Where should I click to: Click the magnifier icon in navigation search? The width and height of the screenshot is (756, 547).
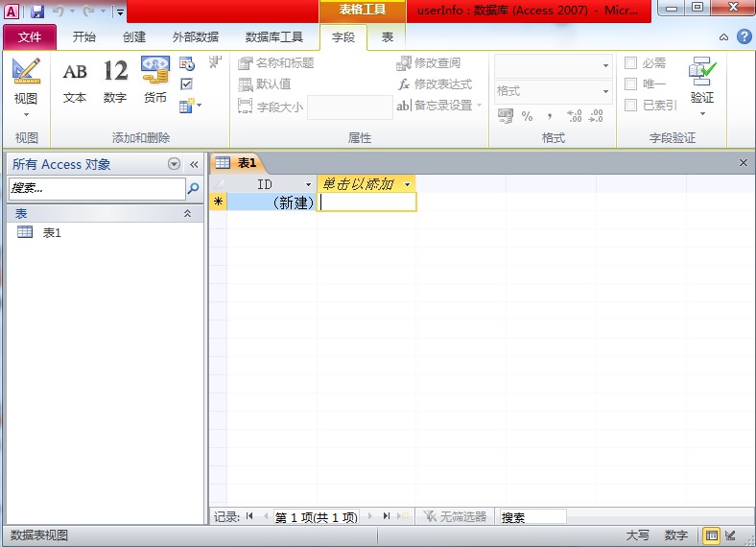194,188
